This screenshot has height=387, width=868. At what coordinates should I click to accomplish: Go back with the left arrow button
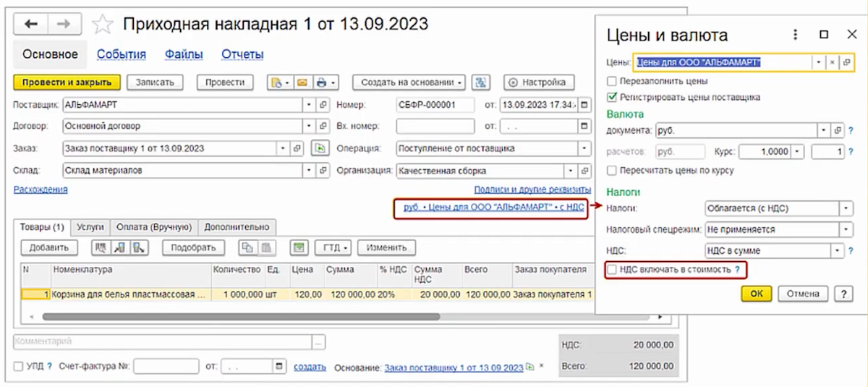coord(31,25)
